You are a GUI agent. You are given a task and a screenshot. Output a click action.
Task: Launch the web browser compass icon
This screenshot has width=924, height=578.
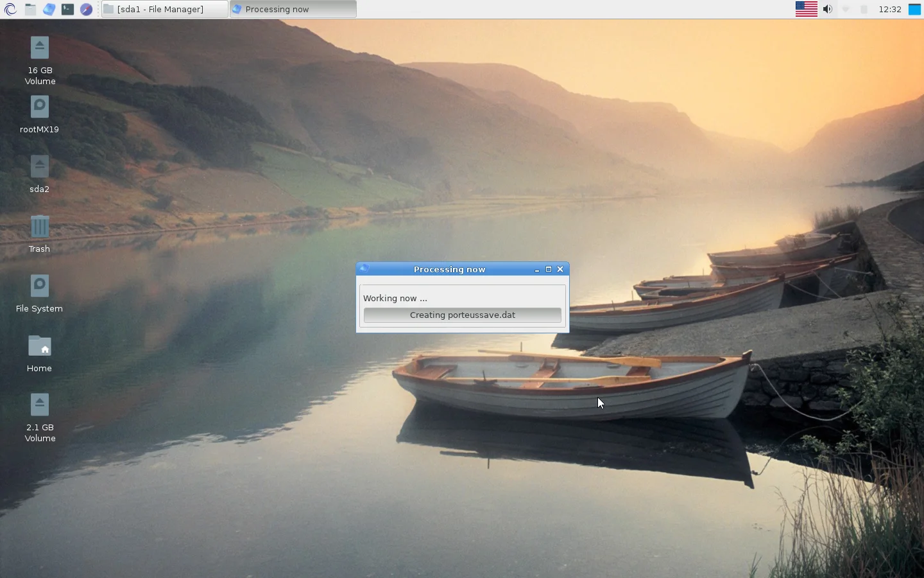coord(86,9)
